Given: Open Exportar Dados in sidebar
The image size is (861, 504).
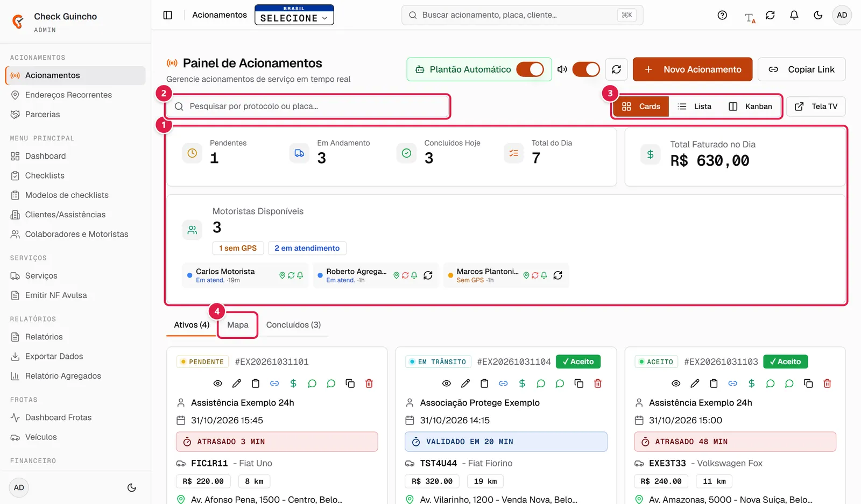Looking at the screenshot, I should pos(75,356).
